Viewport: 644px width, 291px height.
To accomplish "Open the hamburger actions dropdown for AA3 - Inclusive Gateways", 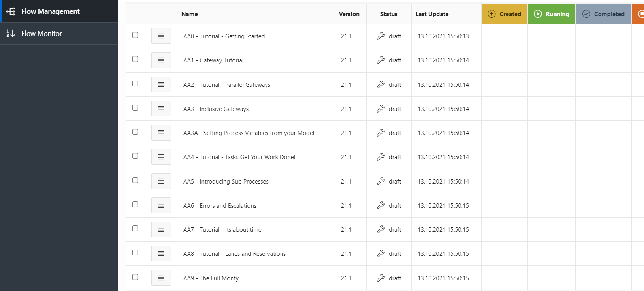I will [x=161, y=108].
